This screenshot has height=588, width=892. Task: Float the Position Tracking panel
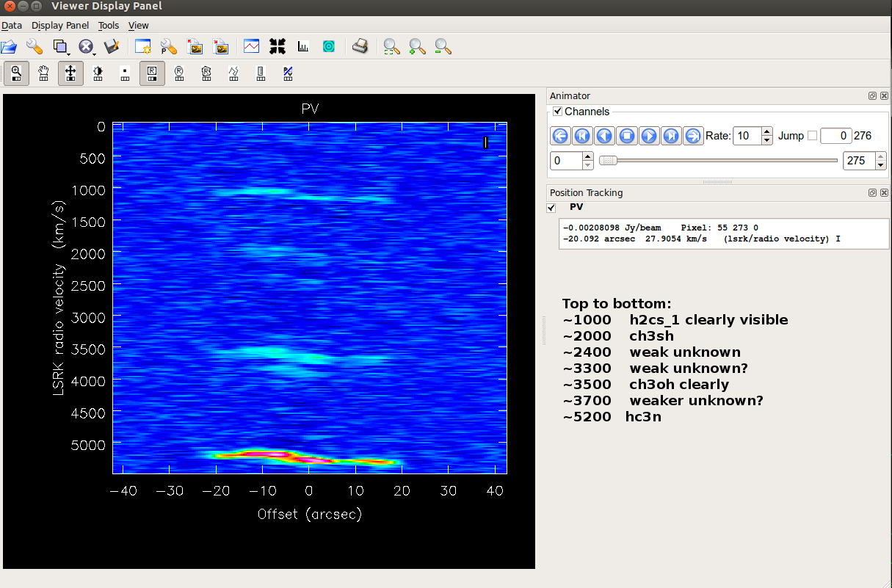(872, 192)
